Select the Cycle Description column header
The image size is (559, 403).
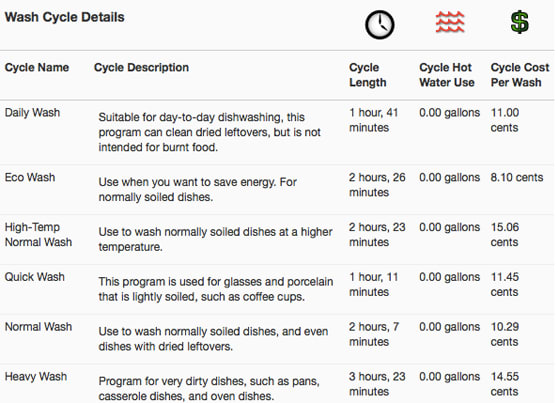pos(141,67)
